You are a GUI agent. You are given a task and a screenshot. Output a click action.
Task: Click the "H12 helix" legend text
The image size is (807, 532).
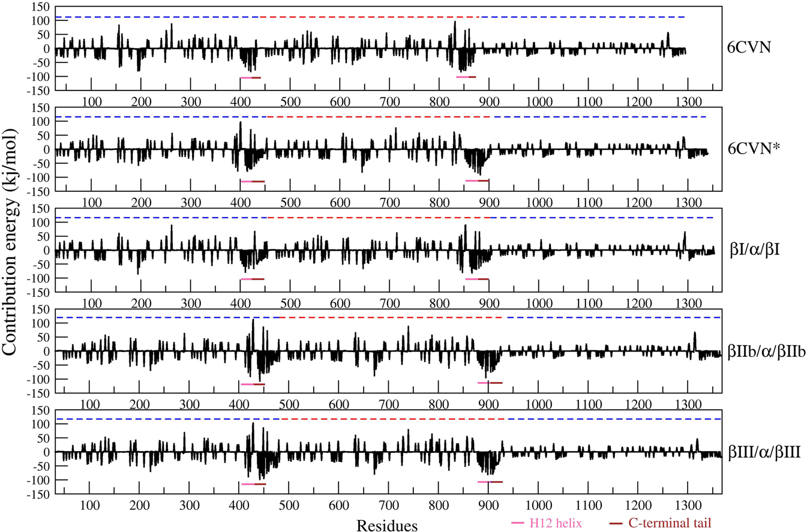[556, 522]
